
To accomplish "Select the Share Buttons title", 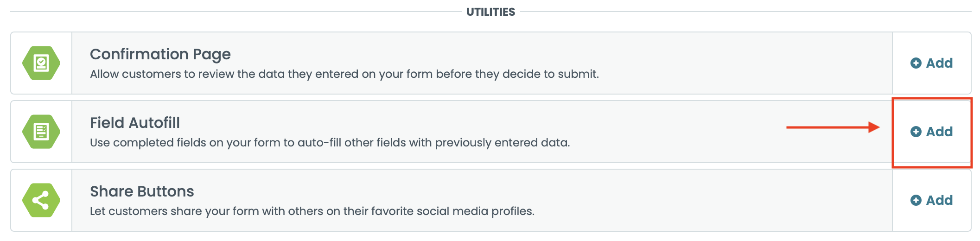I will click(142, 191).
